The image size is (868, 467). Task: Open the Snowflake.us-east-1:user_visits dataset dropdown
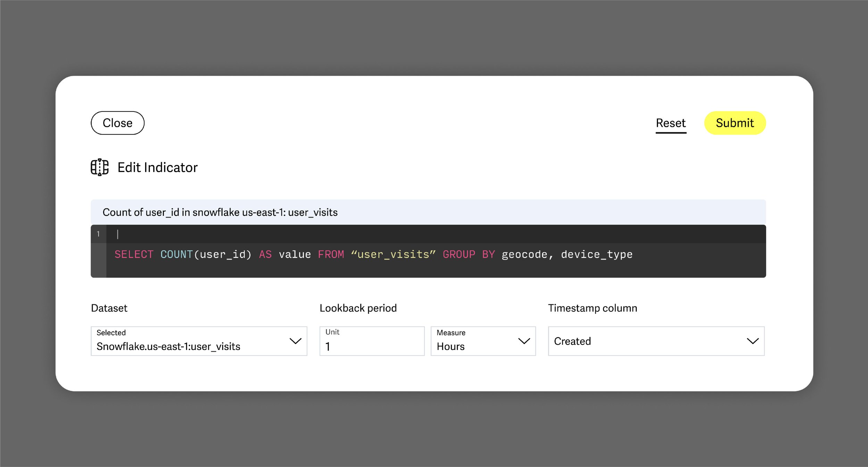[199, 342]
